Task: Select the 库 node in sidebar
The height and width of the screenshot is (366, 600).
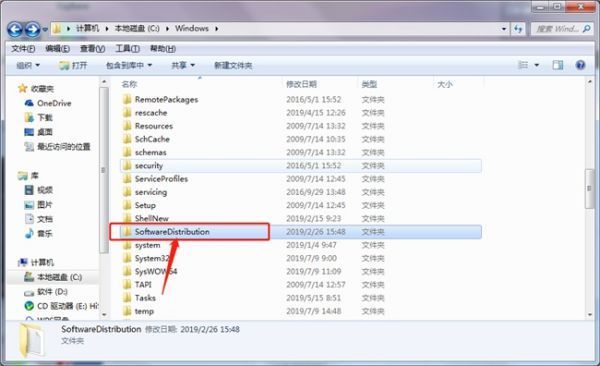Action: (x=28, y=176)
